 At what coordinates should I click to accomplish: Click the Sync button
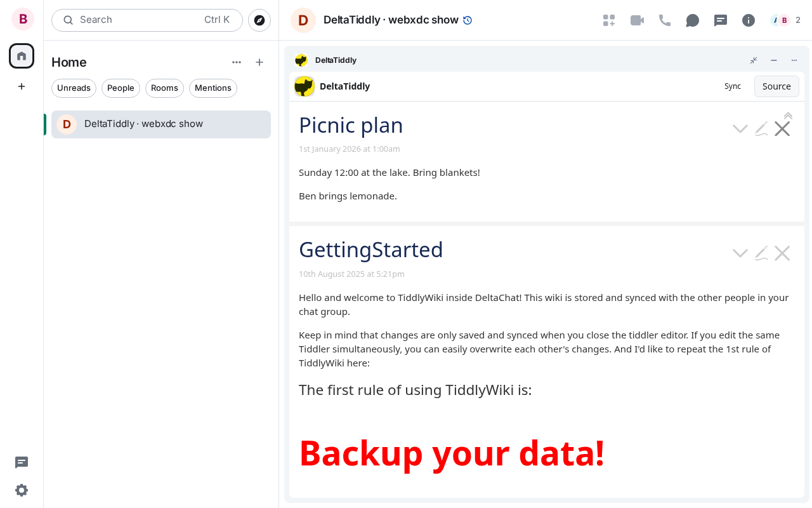coord(733,86)
